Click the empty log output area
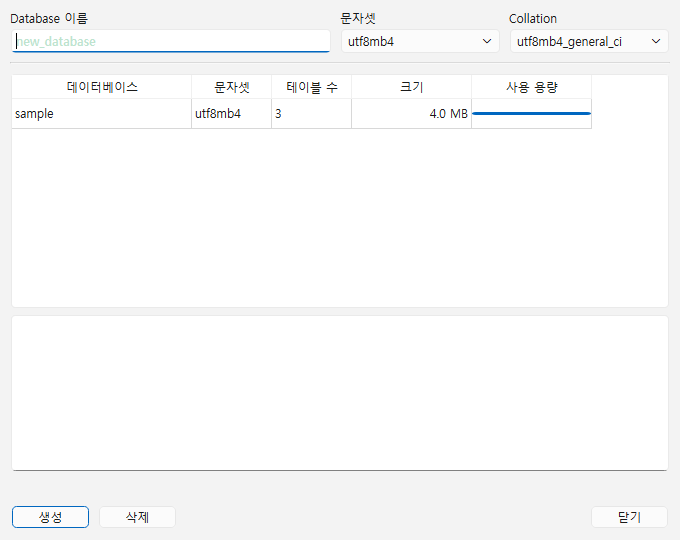The image size is (680, 540). click(340, 393)
